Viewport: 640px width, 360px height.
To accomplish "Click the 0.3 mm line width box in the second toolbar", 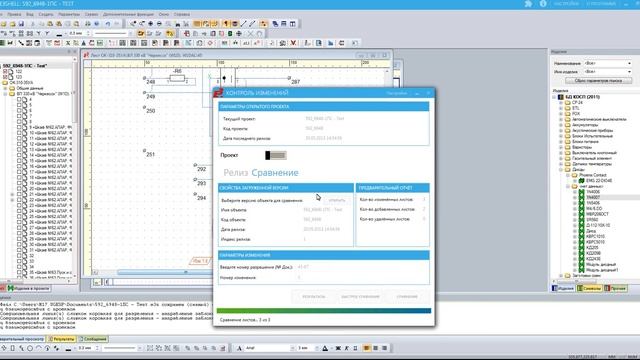I will [x=78, y=33].
